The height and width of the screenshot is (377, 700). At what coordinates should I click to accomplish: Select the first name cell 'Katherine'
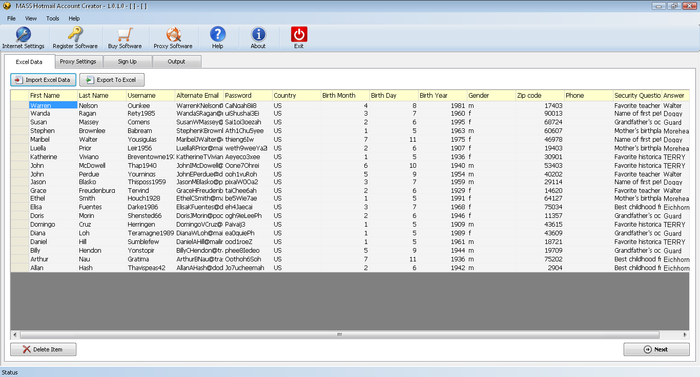pyautogui.click(x=53, y=157)
